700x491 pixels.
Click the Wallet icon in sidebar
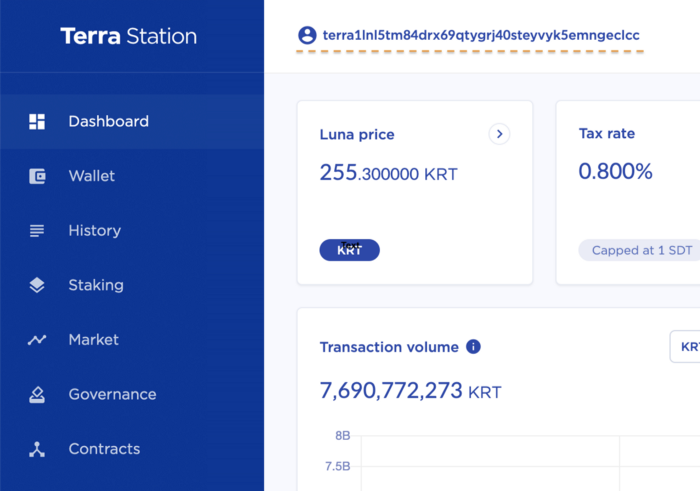click(37, 176)
